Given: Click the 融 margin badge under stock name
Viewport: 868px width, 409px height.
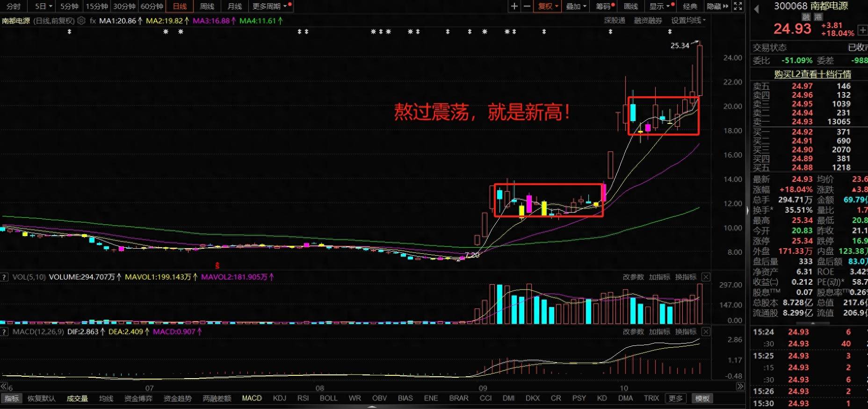Looking at the screenshot, I should pyautogui.click(x=806, y=17).
